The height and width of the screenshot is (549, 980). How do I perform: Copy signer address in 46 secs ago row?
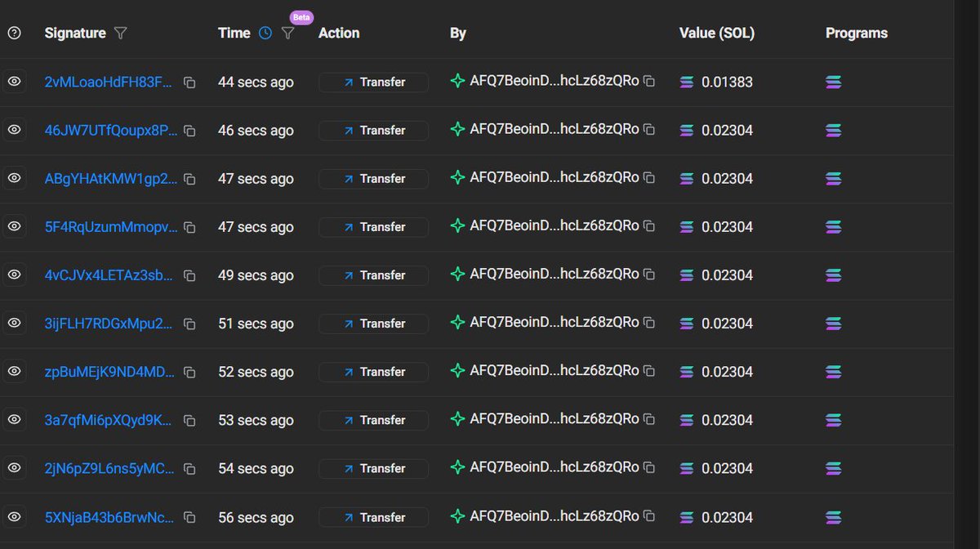click(x=649, y=129)
